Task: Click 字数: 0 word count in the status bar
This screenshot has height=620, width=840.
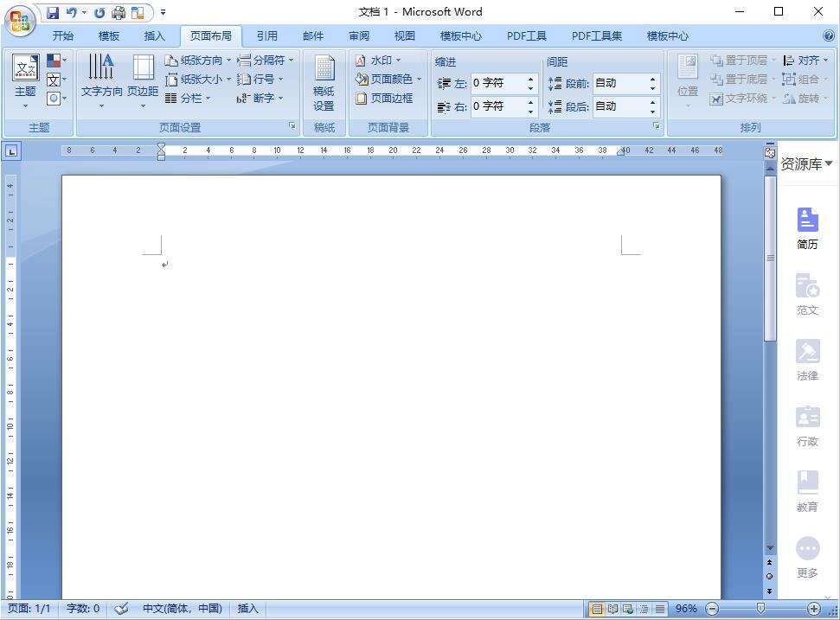Action: [83, 609]
